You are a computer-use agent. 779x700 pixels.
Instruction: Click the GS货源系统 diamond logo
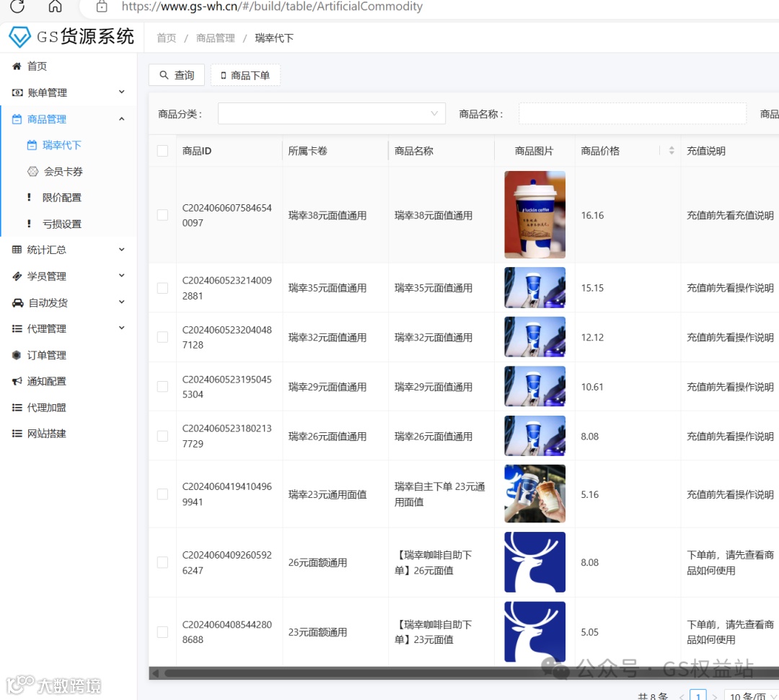20,38
